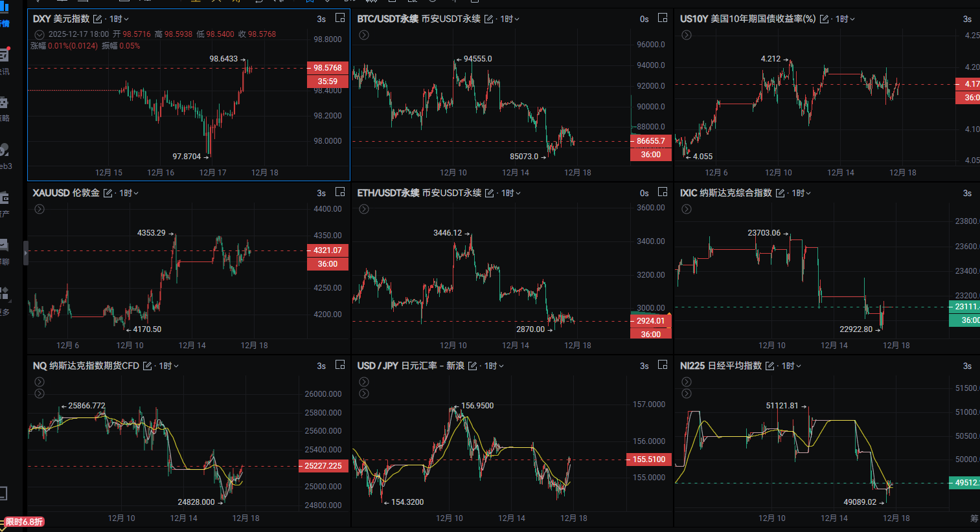Edit the NI225 日经平均指数 symbol
980x532 pixels.
click(x=769, y=366)
